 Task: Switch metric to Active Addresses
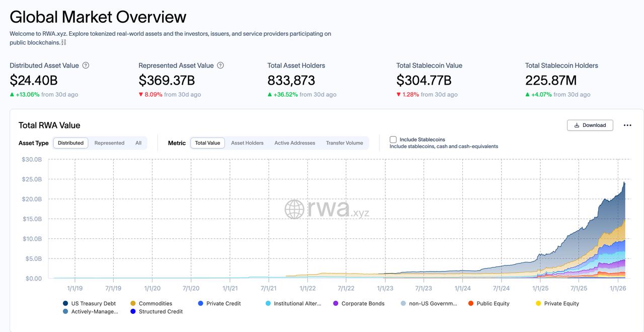click(x=295, y=143)
